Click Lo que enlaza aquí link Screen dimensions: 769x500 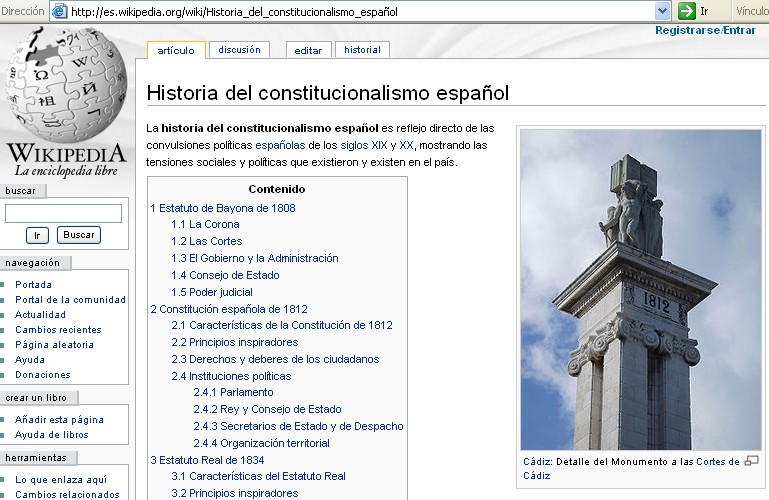61,479
